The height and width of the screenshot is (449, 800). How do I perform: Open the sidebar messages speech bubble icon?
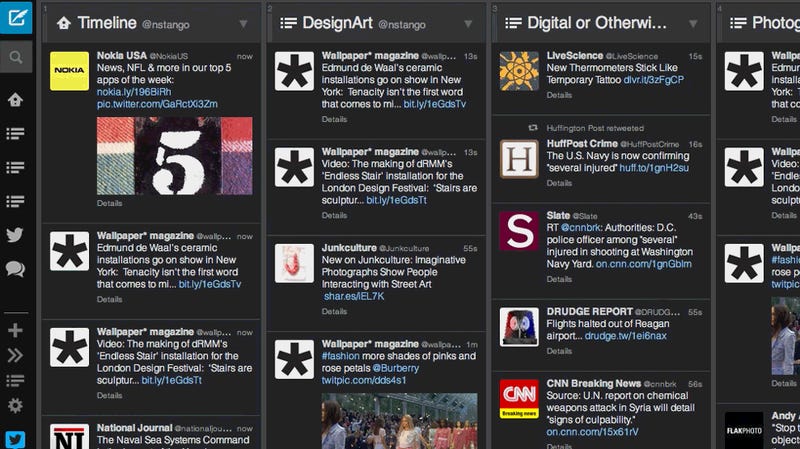15,268
